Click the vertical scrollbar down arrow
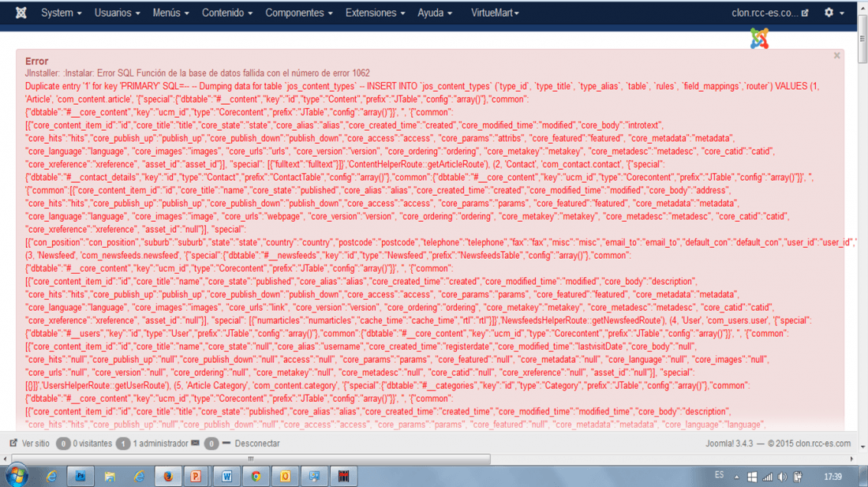 862,447
